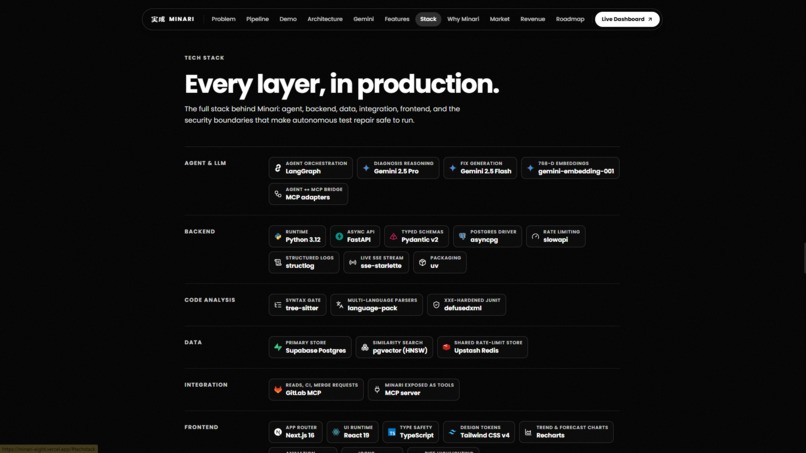Viewport: 806px width, 453px height.
Task: Click the "FRONTEND" category label
Action: (x=201, y=427)
